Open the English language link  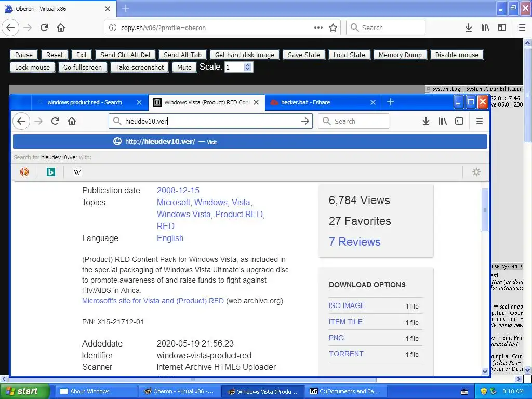[170, 238]
